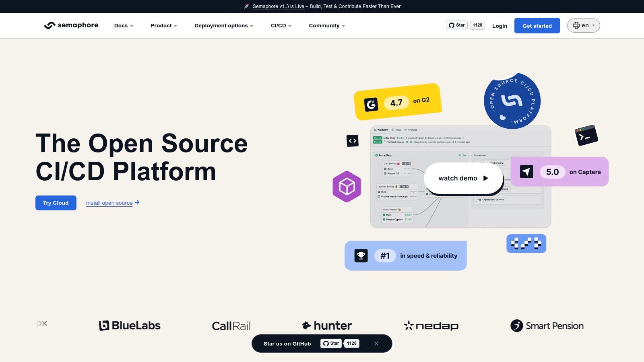Image resolution: width=644 pixels, height=362 pixels.
Task: Click the in speed & reliability text
Action: (429, 256)
